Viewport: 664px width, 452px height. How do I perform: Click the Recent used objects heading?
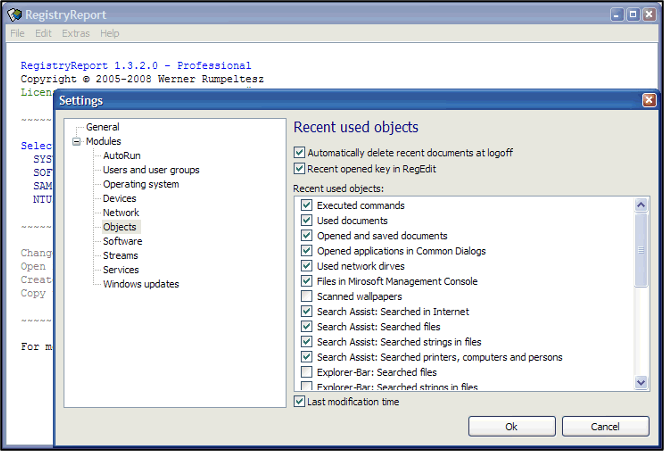pos(356,127)
